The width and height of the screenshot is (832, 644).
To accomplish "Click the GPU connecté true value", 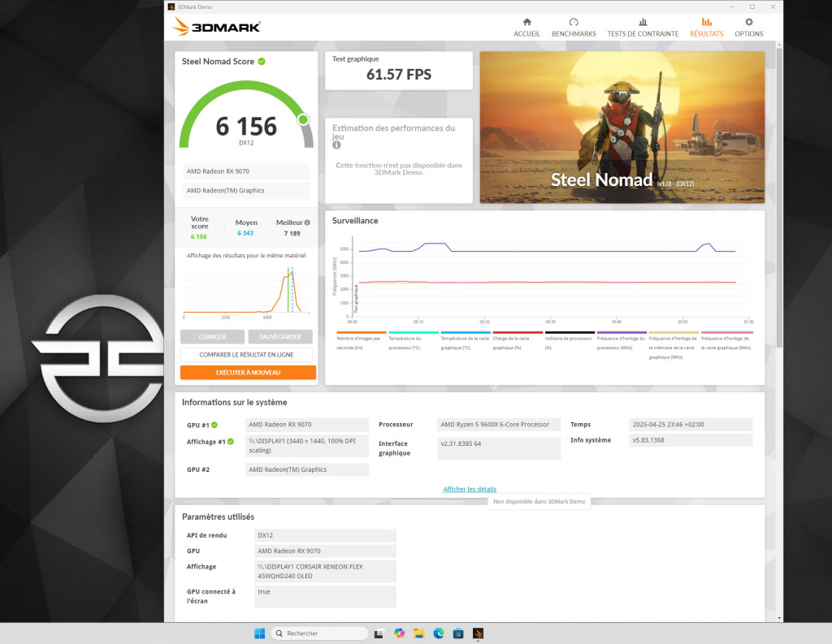I will point(325,596).
